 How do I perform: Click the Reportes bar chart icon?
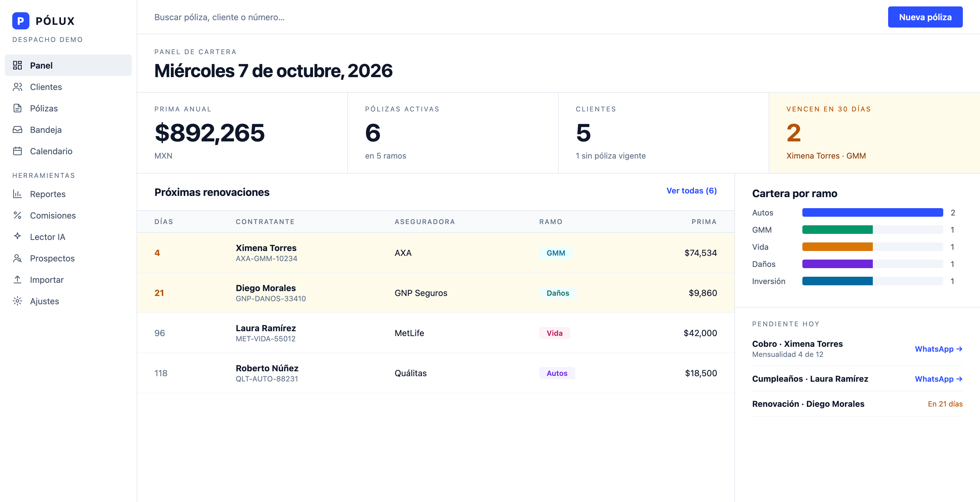[17, 194]
